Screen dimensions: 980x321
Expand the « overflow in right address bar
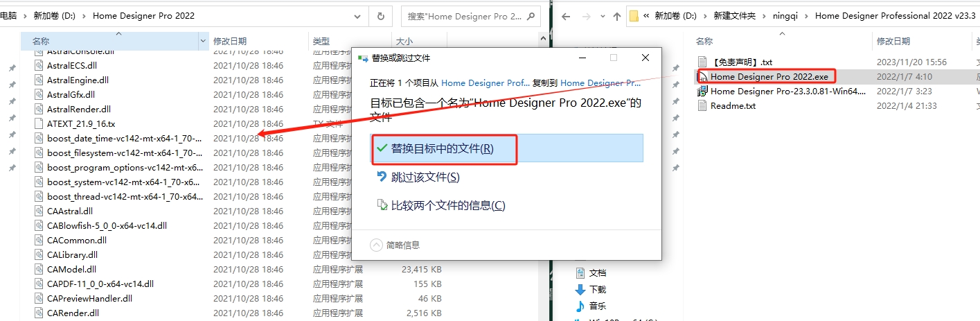click(x=648, y=16)
